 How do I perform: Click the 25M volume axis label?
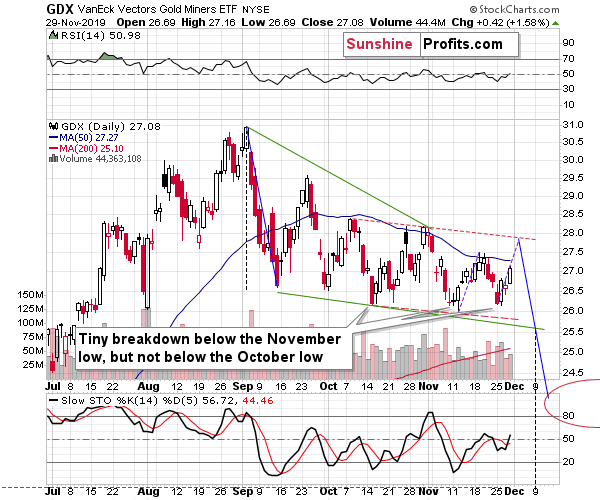point(33,365)
